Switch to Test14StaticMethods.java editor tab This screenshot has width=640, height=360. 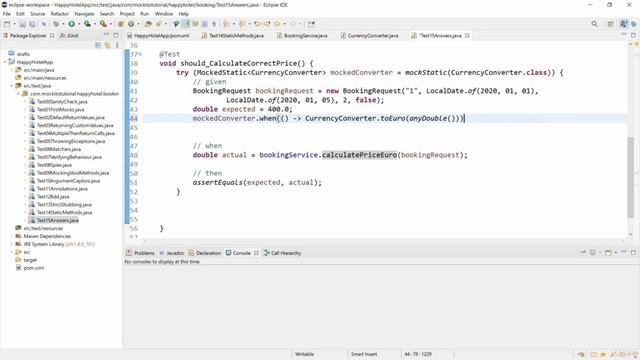[x=233, y=36]
